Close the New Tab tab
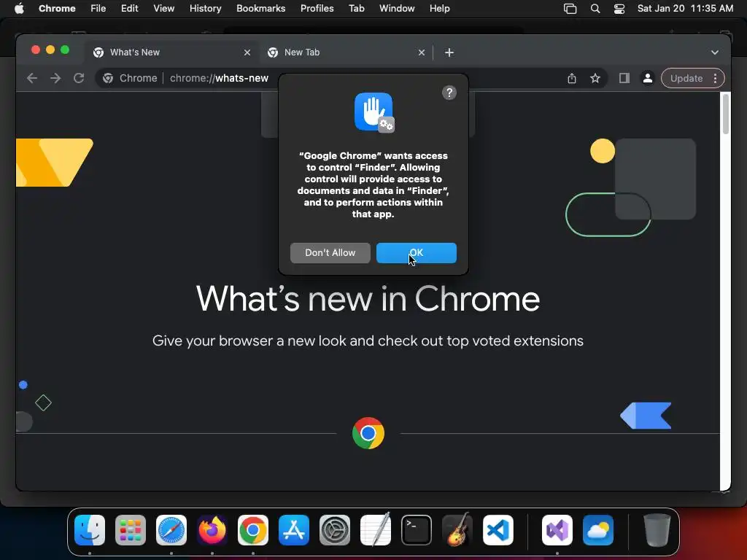The height and width of the screenshot is (560, 747). pos(421,52)
